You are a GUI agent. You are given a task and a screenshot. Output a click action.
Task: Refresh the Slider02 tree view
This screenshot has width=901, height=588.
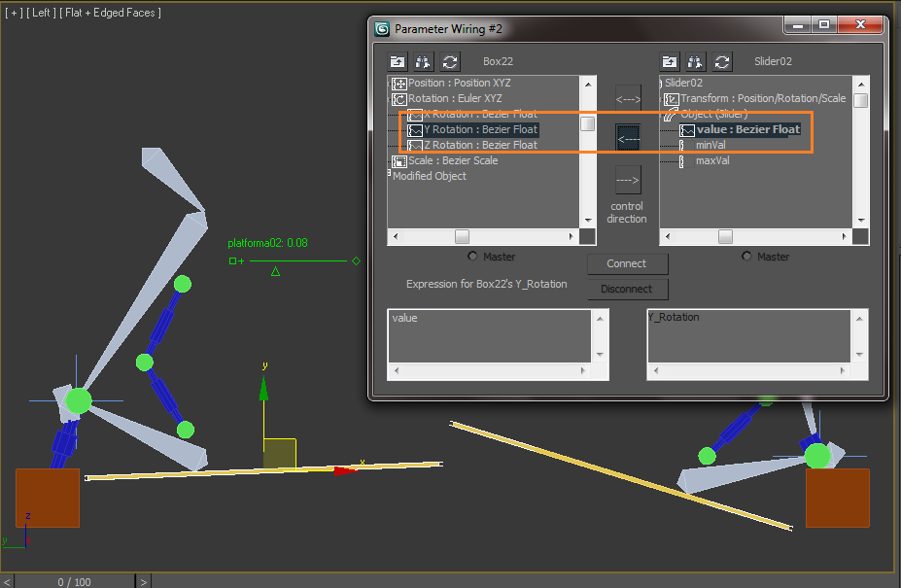click(x=722, y=61)
